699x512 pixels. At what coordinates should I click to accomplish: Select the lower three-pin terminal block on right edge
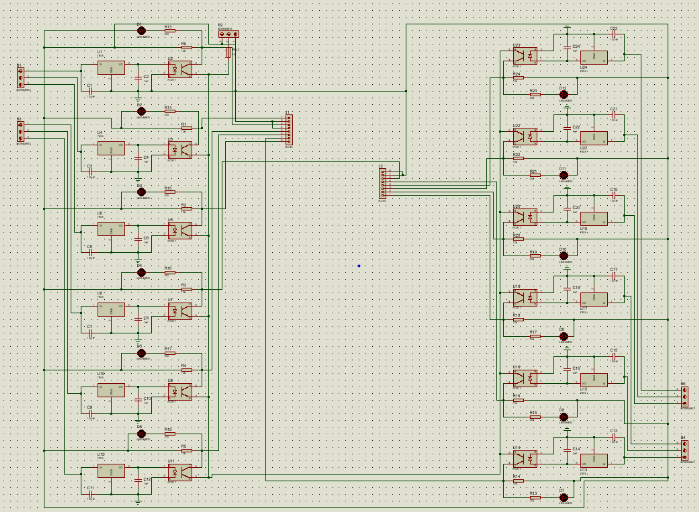click(x=685, y=451)
